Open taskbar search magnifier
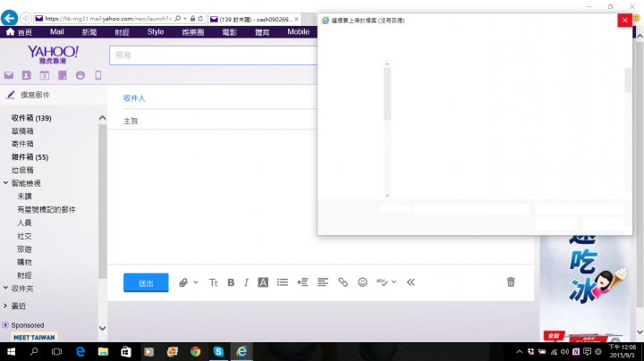 [34, 351]
